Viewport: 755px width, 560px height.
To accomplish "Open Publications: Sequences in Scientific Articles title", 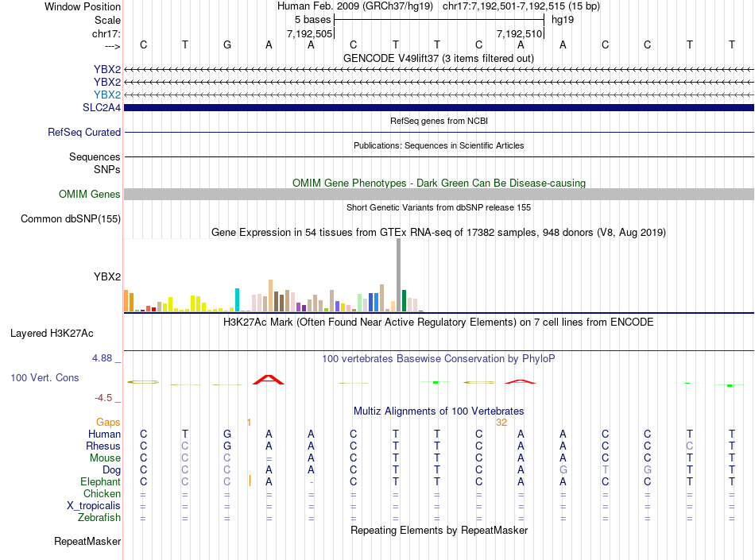I will [439, 145].
